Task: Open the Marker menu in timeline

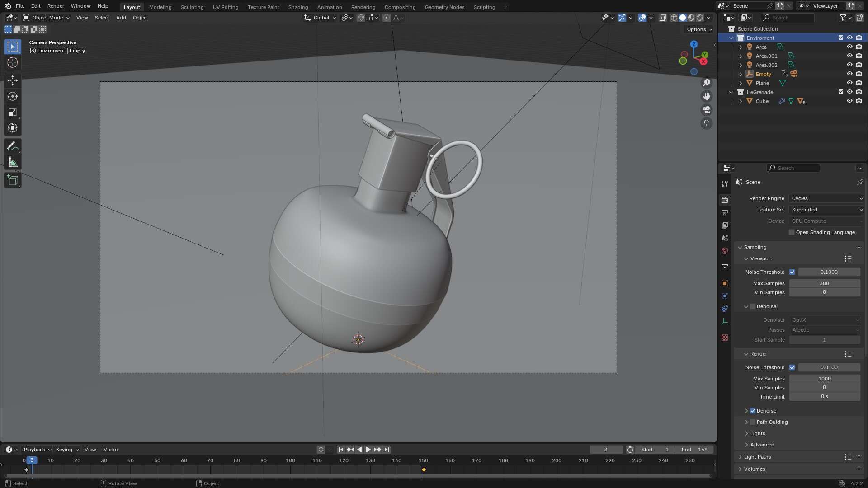Action: coord(111,450)
